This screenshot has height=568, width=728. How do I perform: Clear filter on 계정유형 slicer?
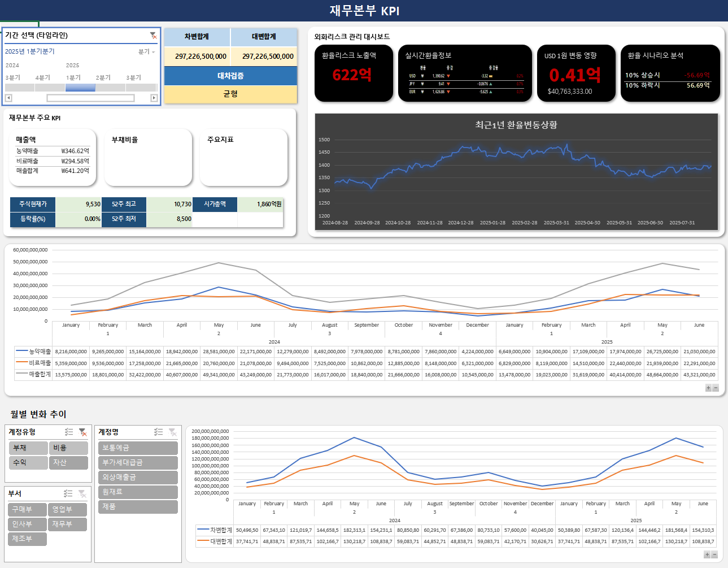tap(83, 432)
